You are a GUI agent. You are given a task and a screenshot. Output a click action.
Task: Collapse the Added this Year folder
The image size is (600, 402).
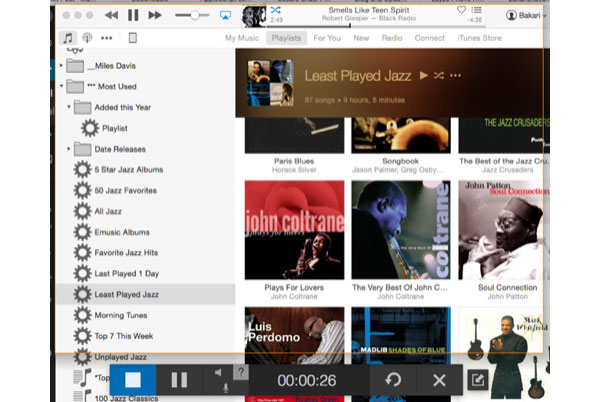(x=69, y=107)
